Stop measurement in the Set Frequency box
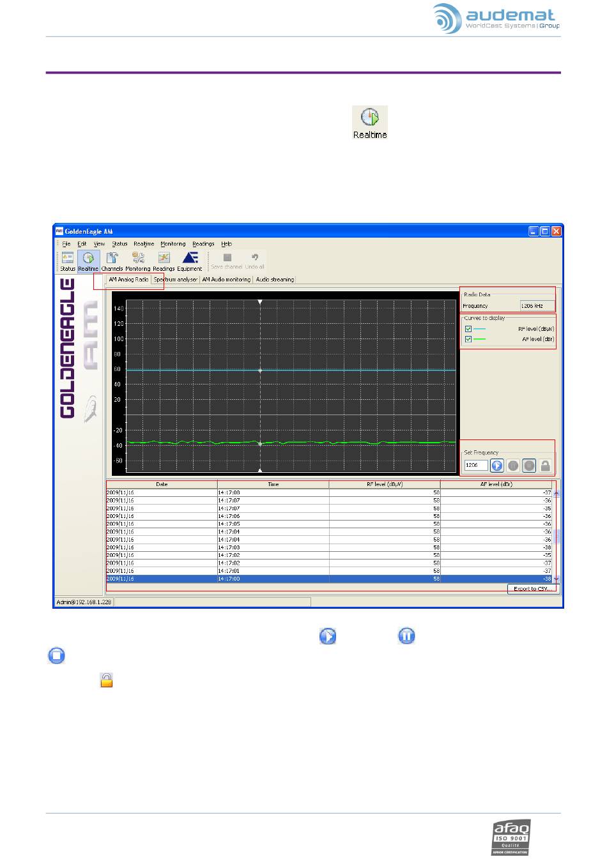The image size is (607, 868). (529, 466)
